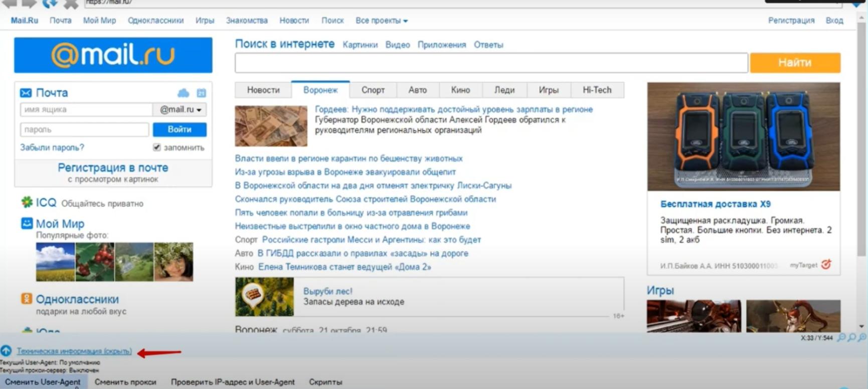Image resolution: width=868 pixels, height=389 pixels.
Task: Open Регистрация в почте link
Action: (x=113, y=167)
